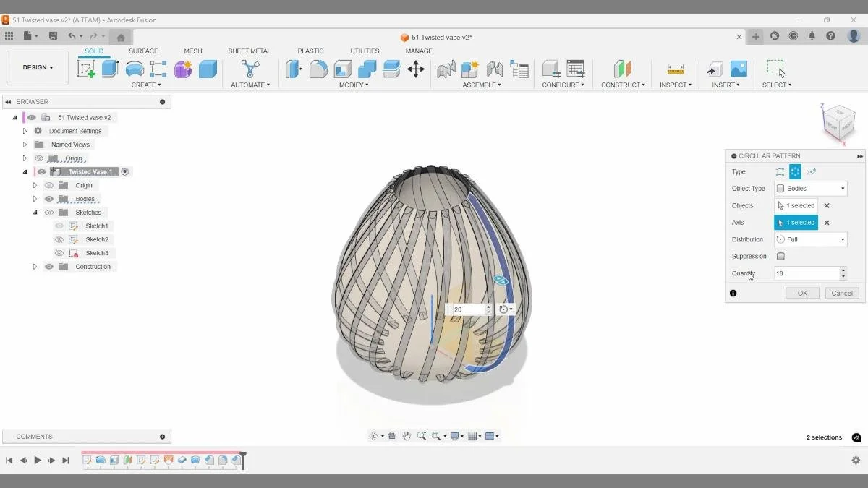This screenshot has height=488, width=868.
Task: Switch to the MESH tab
Action: click(193, 51)
